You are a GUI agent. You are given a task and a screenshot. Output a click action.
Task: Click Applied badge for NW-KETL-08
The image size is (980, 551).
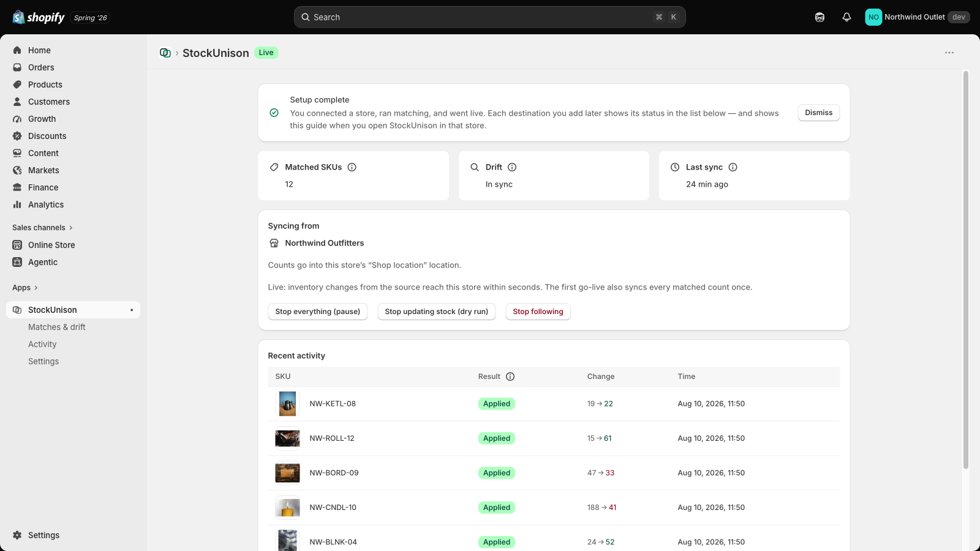point(497,404)
